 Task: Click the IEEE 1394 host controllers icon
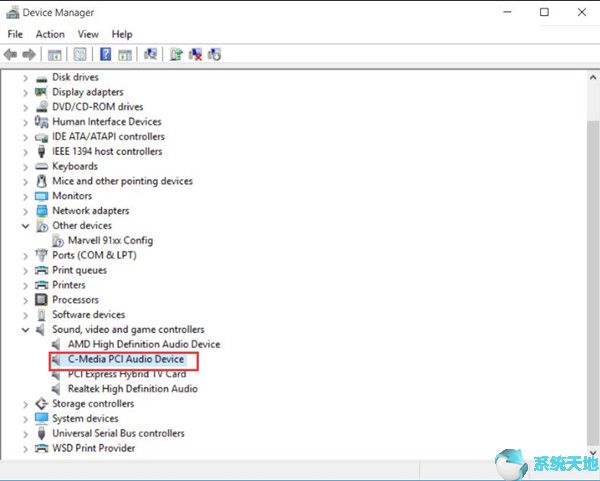(x=41, y=152)
